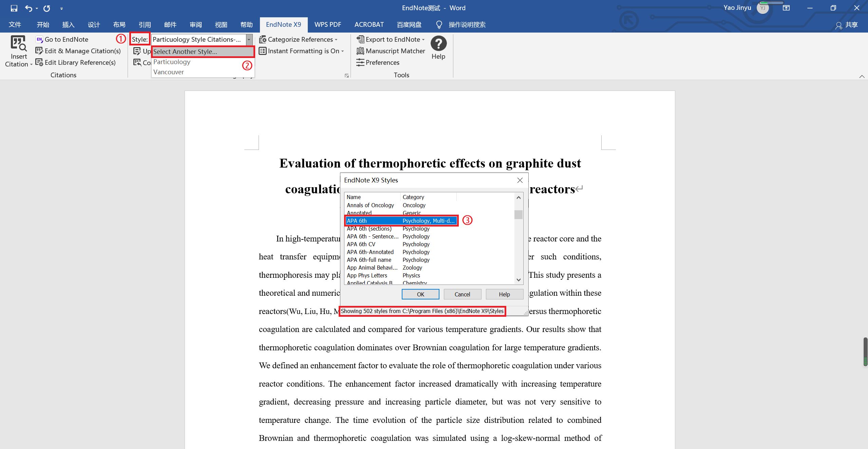Open Edit & Manage Citation(s)
The height and width of the screenshot is (449, 868).
point(78,51)
